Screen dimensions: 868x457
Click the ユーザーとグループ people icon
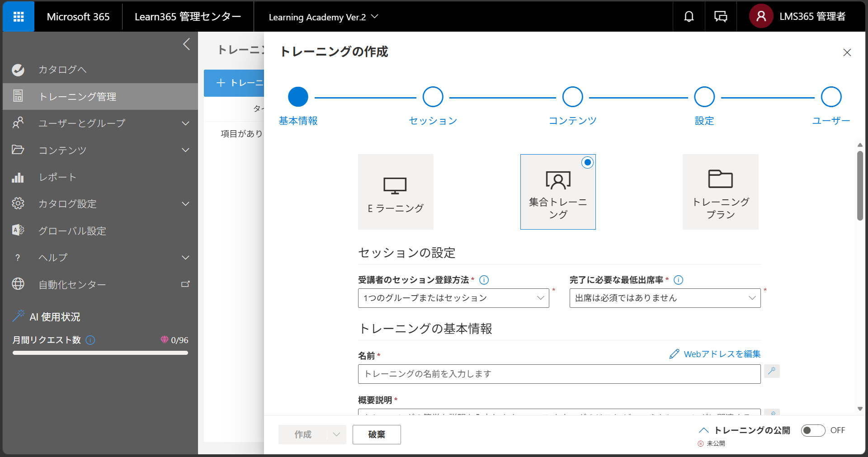[x=18, y=123]
